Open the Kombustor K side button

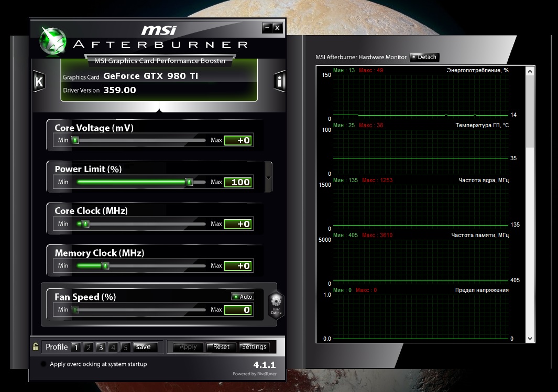pyautogui.click(x=39, y=82)
